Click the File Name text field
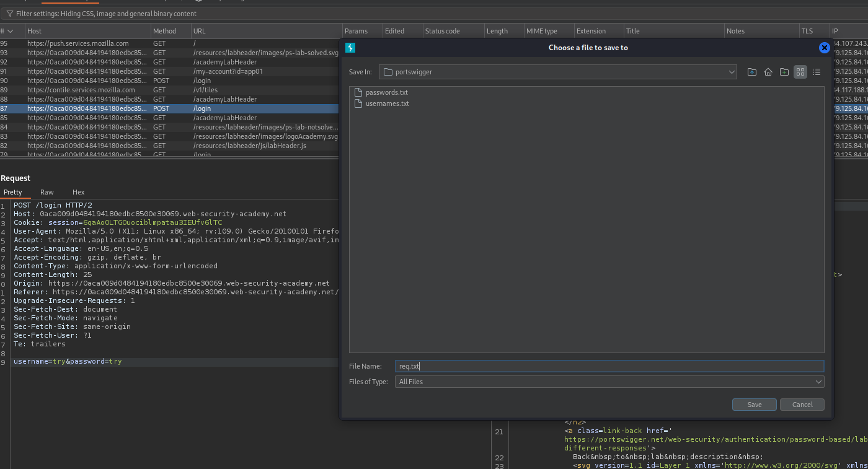This screenshot has height=469, width=868. pyautogui.click(x=609, y=366)
